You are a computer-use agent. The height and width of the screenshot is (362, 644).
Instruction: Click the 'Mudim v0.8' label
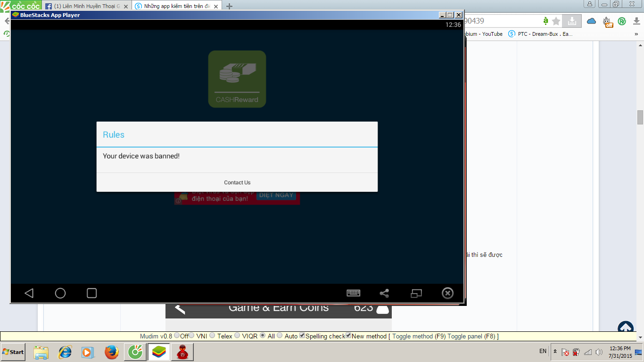156,336
